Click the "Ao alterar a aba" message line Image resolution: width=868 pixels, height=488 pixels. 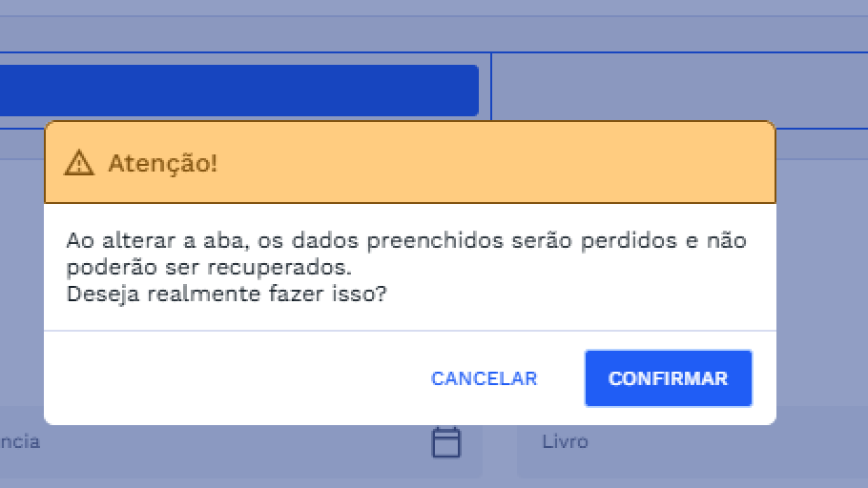point(405,240)
